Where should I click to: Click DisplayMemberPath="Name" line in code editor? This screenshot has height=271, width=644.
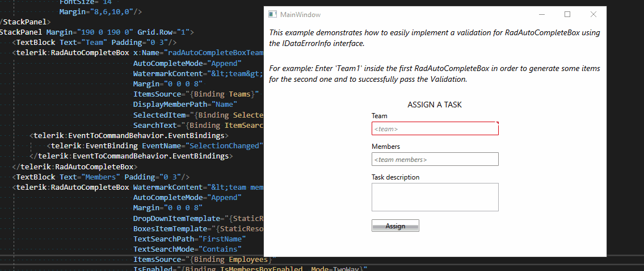185,105
